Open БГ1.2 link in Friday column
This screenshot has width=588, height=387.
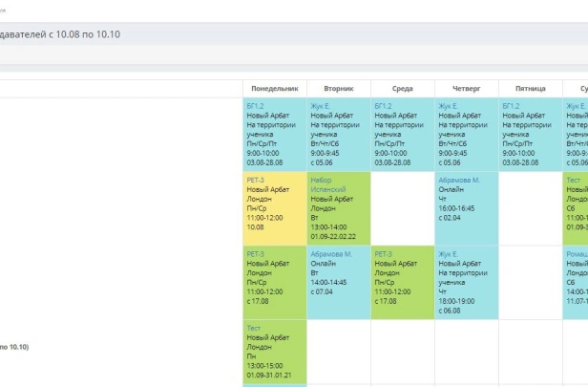click(512, 106)
